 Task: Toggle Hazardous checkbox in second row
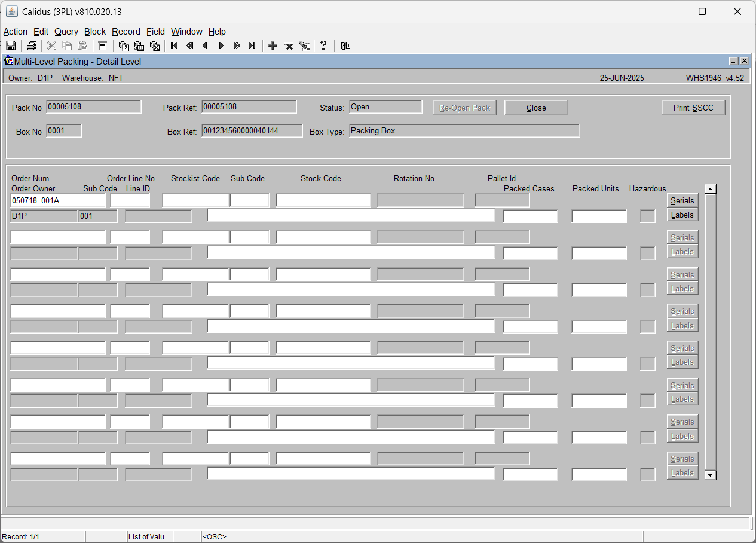pyautogui.click(x=648, y=253)
